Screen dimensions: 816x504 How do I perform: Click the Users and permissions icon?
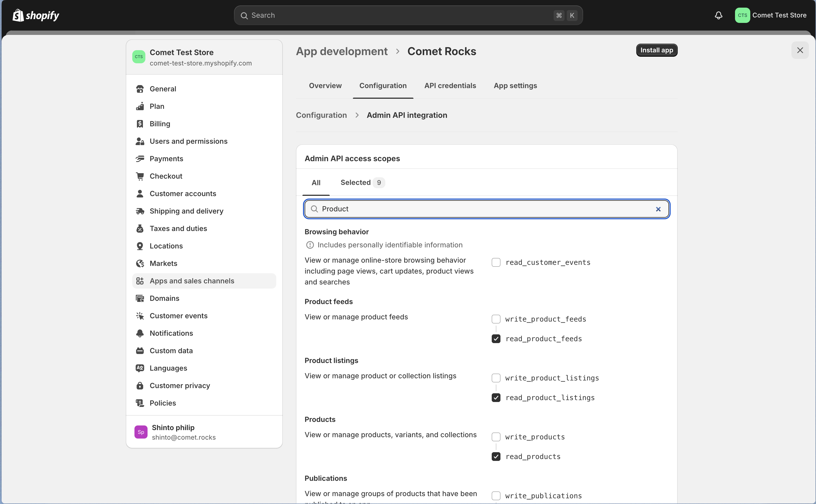coord(140,141)
